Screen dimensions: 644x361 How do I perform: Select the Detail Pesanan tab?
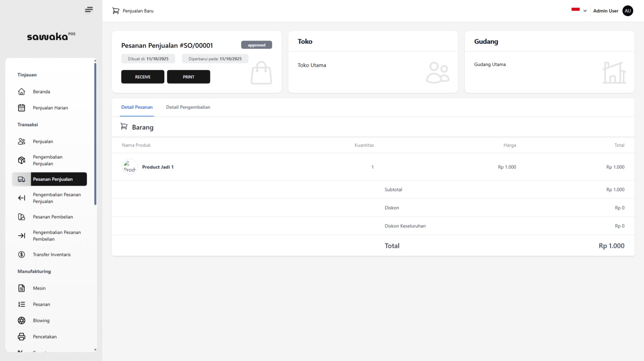coord(137,107)
